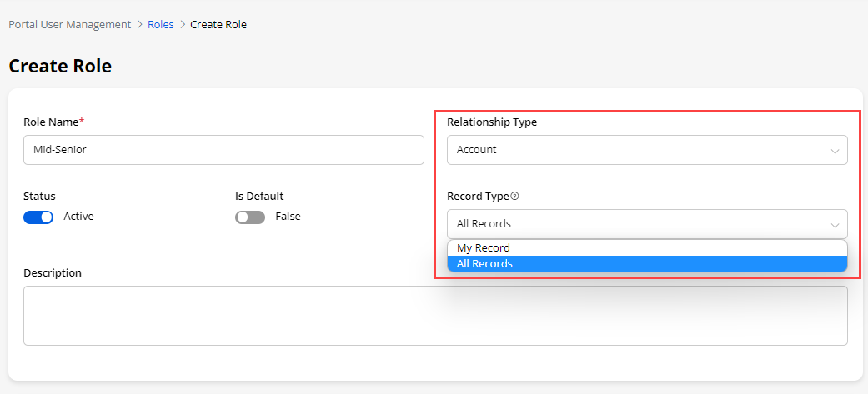Turn off the Active status toggle
This screenshot has height=394, width=868.
coord(38,217)
